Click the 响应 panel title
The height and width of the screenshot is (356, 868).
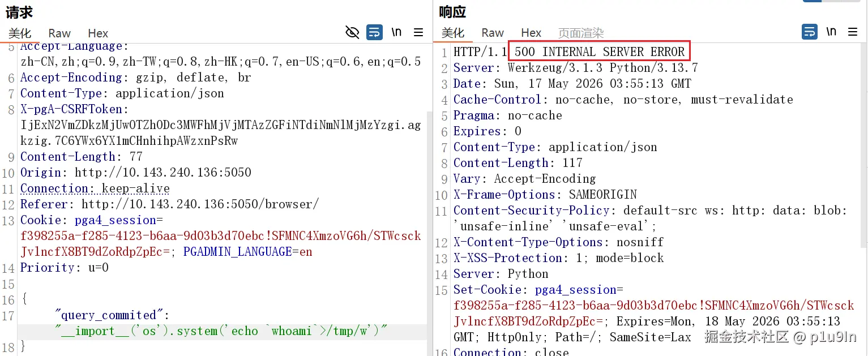pyautogui.click(x=452, y=11)
